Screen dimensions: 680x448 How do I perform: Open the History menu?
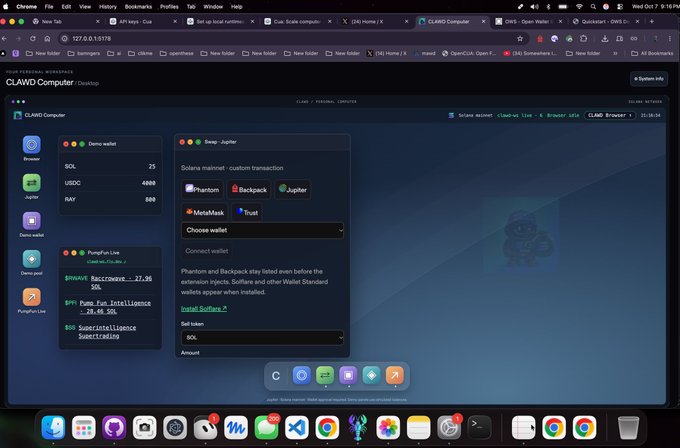pos(108,7)
